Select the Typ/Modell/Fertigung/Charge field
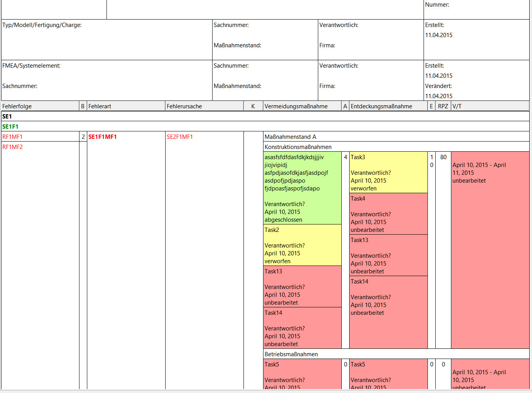Viewport: 532px width, 393px height. 106,39
